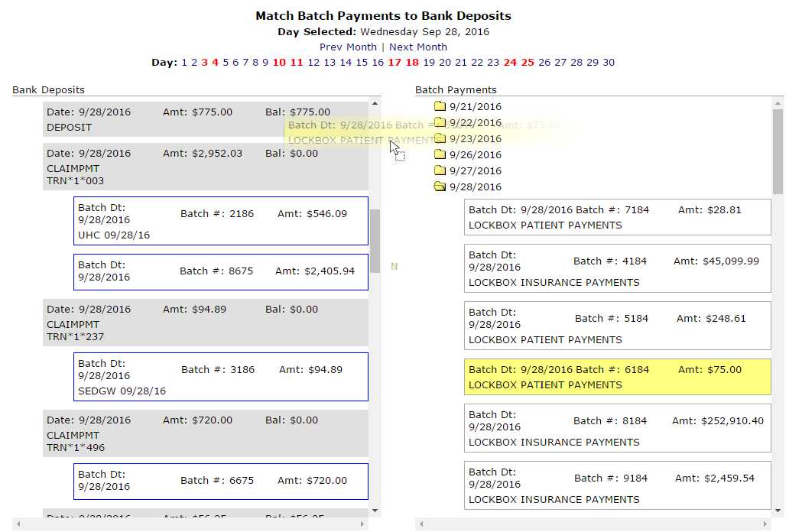The image size is (789, 532).
Task: Select highlighted batch 6184 for $75.00
Action: click(618, 377)
